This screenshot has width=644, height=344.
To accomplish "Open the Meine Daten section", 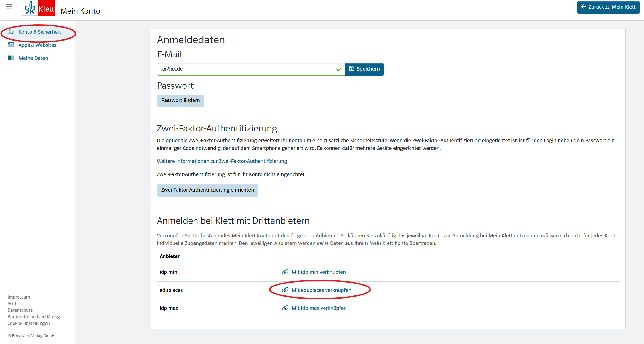I will (33, 58).
